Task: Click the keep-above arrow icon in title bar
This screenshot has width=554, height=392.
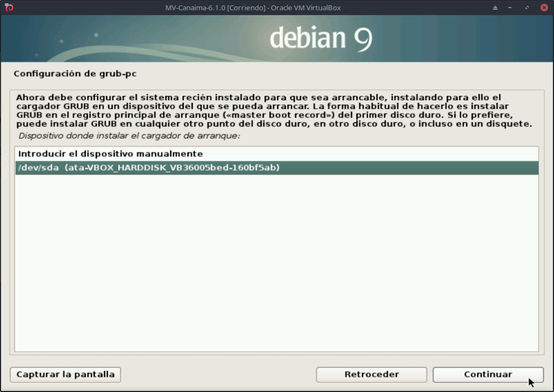Action: [495, 8]
